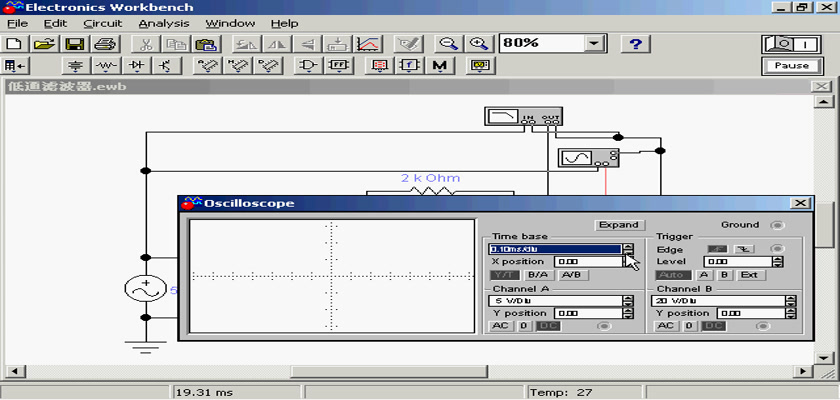840x400 pixels.
Task: Click the horizontal scrollbar thumb
Action: coord(389,371)
